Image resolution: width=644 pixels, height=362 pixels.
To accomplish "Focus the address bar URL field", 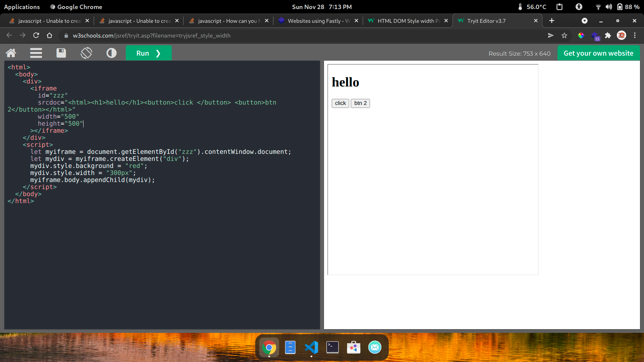I will click(x=302, y=36).
